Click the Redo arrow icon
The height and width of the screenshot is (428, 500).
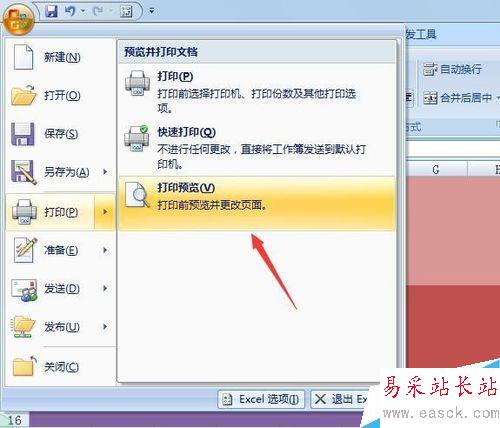pos(98,11)
